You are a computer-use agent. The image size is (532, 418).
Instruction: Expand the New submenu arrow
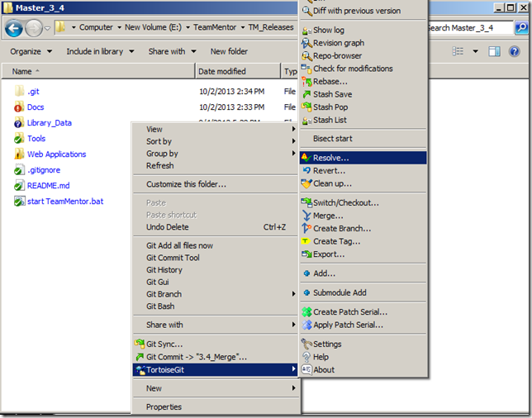coord(293,388)
